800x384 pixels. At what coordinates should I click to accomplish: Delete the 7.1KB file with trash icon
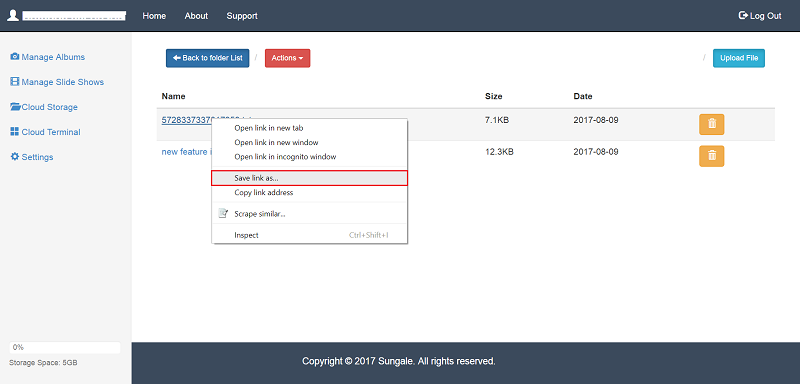711,124
